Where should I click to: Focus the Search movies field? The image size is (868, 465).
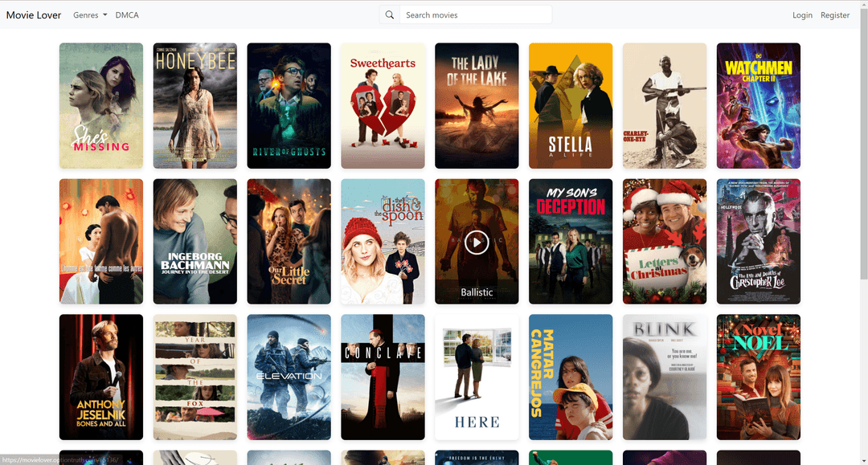tap(476, 15)
